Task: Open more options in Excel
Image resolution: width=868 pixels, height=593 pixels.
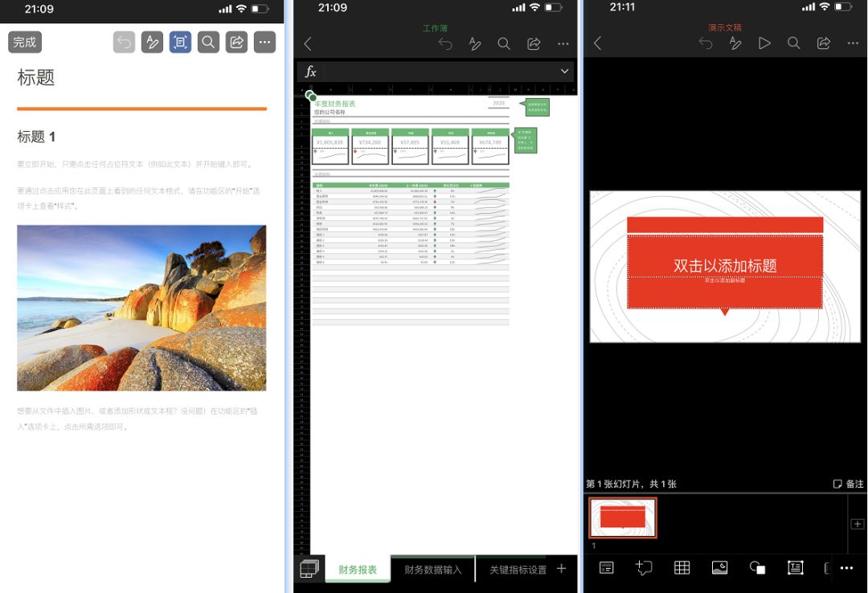Action: click(x=563, y=43)
